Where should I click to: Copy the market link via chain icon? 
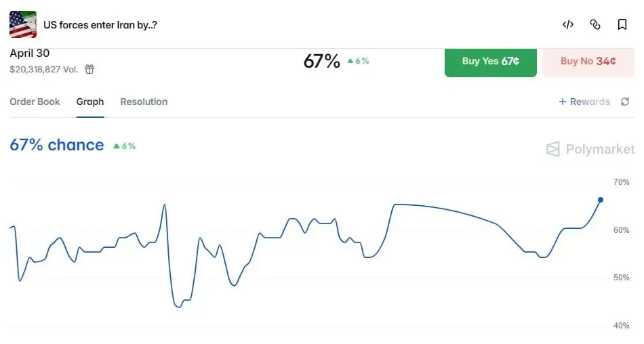click(x=595, y=25)
